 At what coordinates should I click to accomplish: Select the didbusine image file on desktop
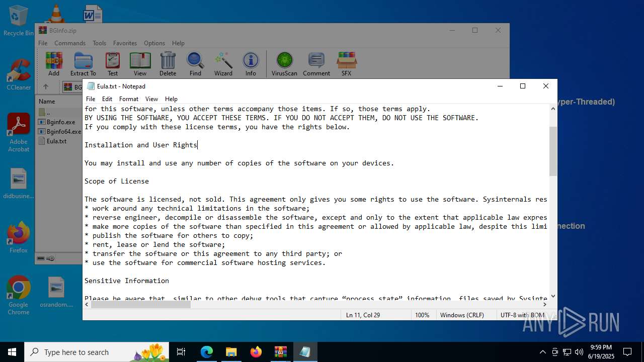pos(19,184)
